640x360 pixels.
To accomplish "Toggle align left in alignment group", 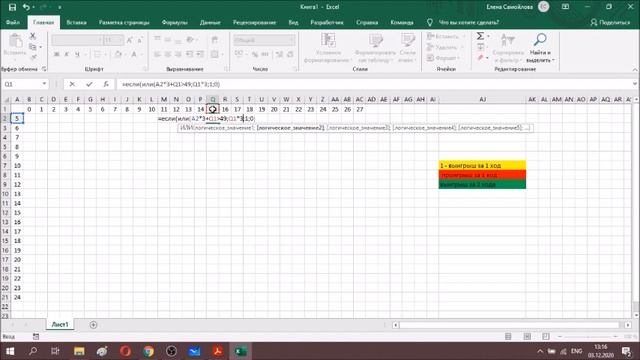I will point(157,54).
